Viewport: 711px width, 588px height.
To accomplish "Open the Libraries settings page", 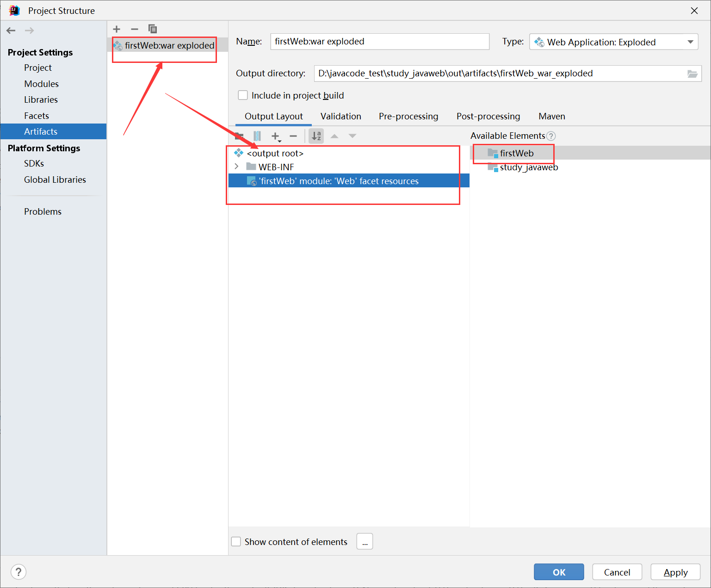I will 41,100.
